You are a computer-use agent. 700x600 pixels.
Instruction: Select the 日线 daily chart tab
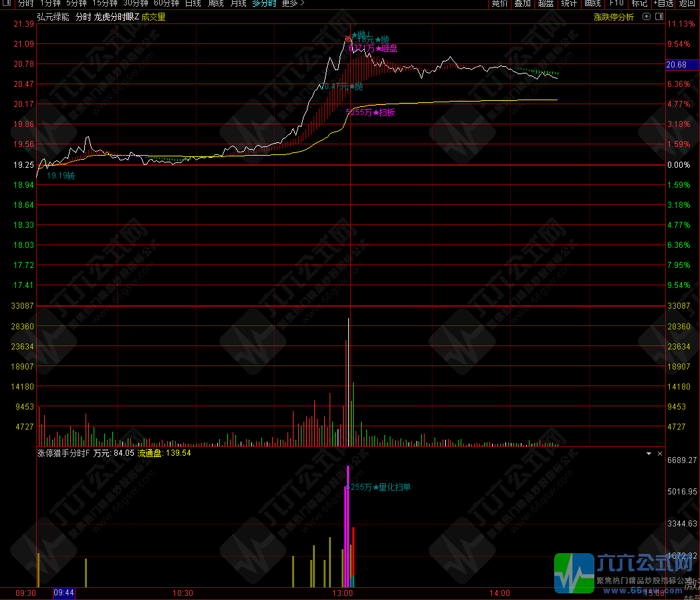click(x=193, y=3)
